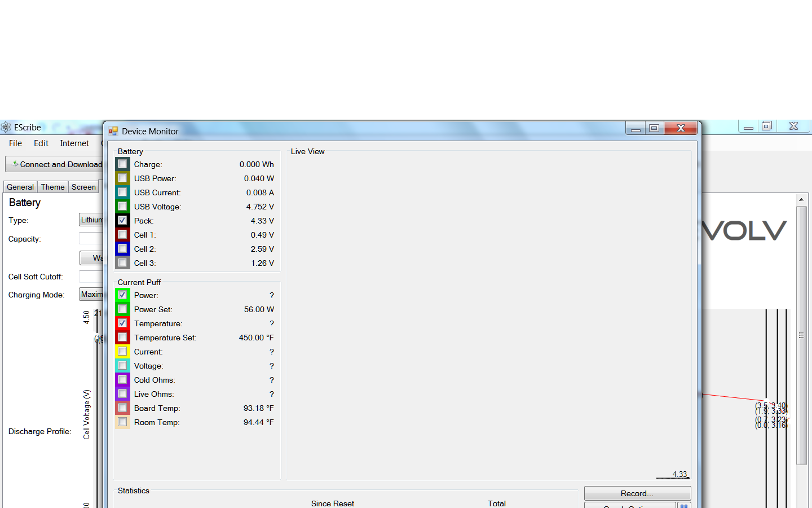Image resolution: width=812 pixels, height=508 pixels.
Task: Click the battery Capacity input field
Action: (91, 239)
